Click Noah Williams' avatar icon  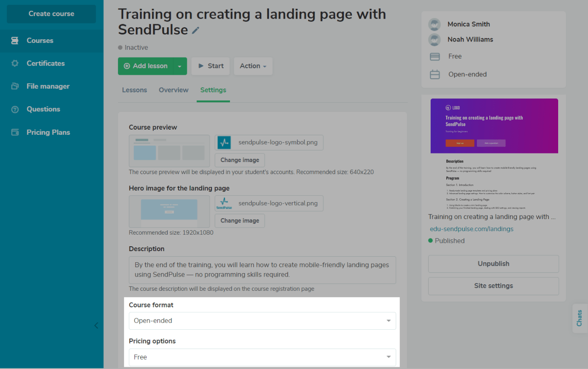tap(434, 39)
